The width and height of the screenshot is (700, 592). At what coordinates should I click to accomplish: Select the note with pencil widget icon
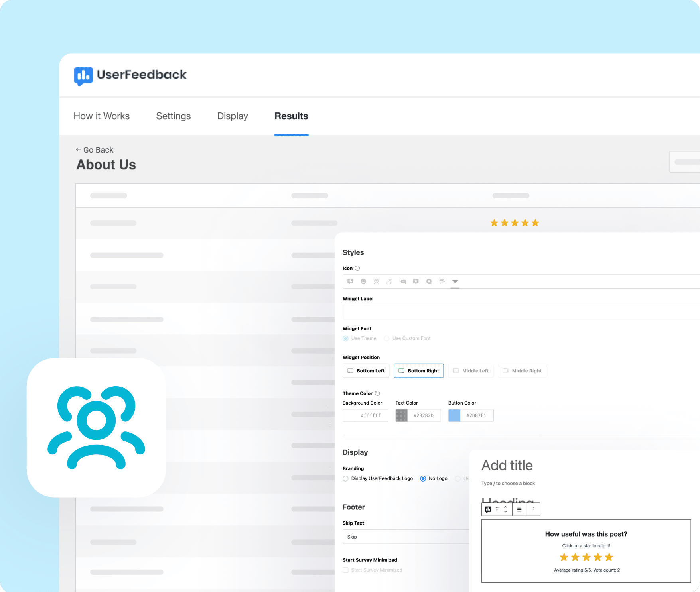442,281
